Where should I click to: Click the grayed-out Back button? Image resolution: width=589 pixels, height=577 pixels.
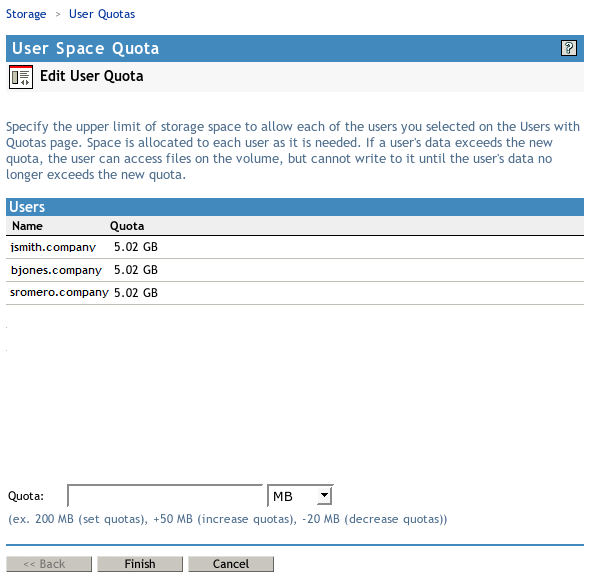pyautogui.click(x=49, y=564)
